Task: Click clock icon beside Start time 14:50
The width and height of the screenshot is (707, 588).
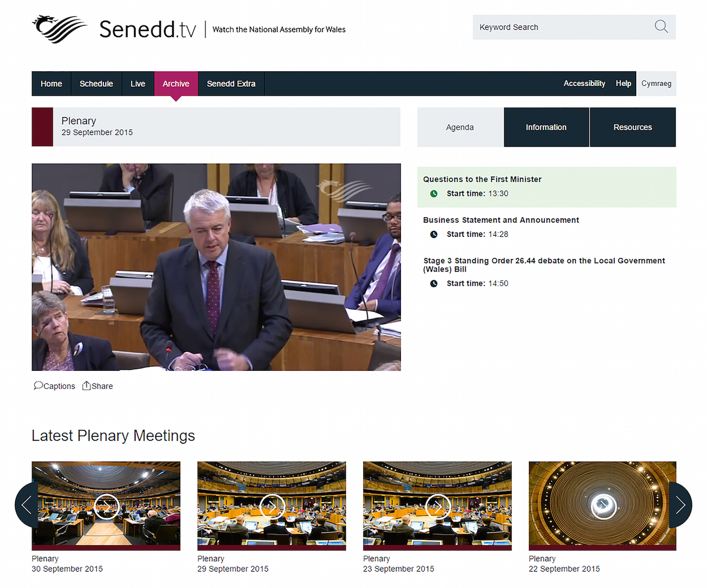Action: [x=434, y=283]
